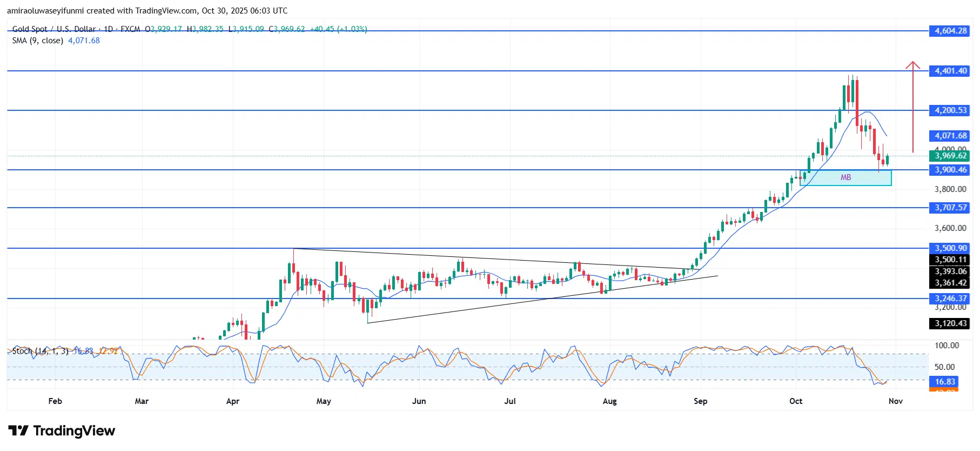Click the Sep label on time axis

[700, 401]
